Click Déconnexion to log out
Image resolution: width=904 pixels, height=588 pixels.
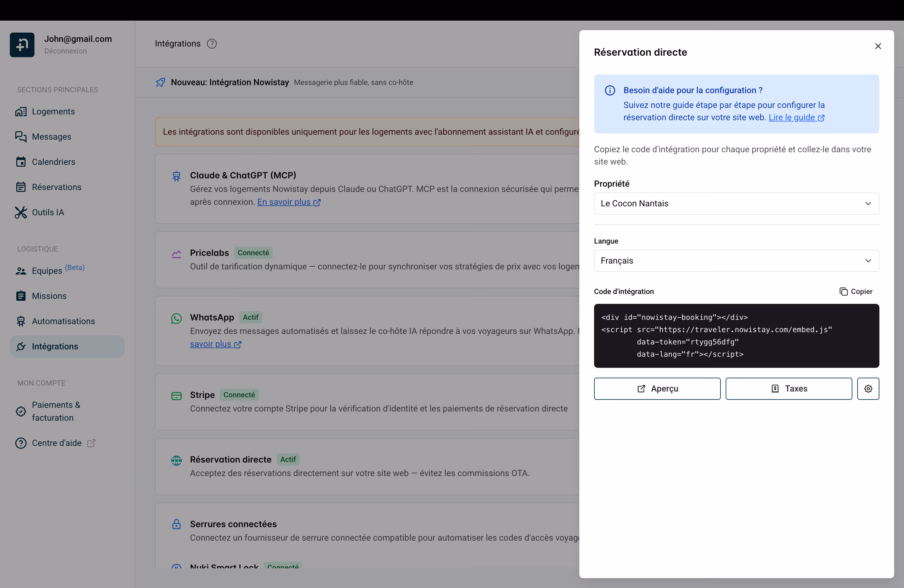(65, 51)
